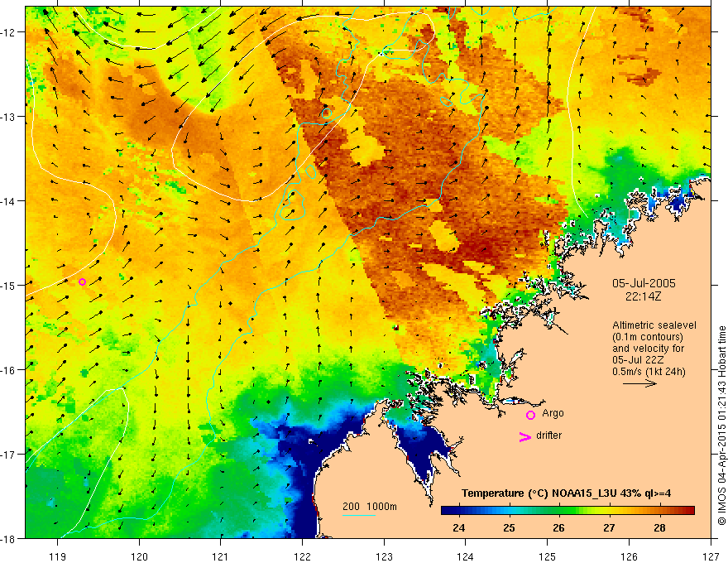Click the '05-Jul 22Z' text line
This screenshot has width=728, height=563.
click(x=637, y=360)
